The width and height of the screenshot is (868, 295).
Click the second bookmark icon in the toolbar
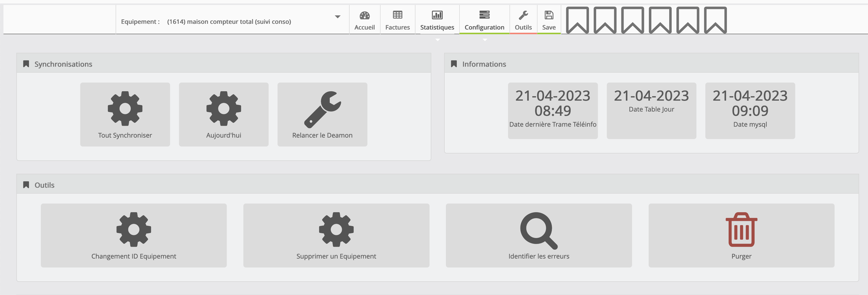pos(605,20)
